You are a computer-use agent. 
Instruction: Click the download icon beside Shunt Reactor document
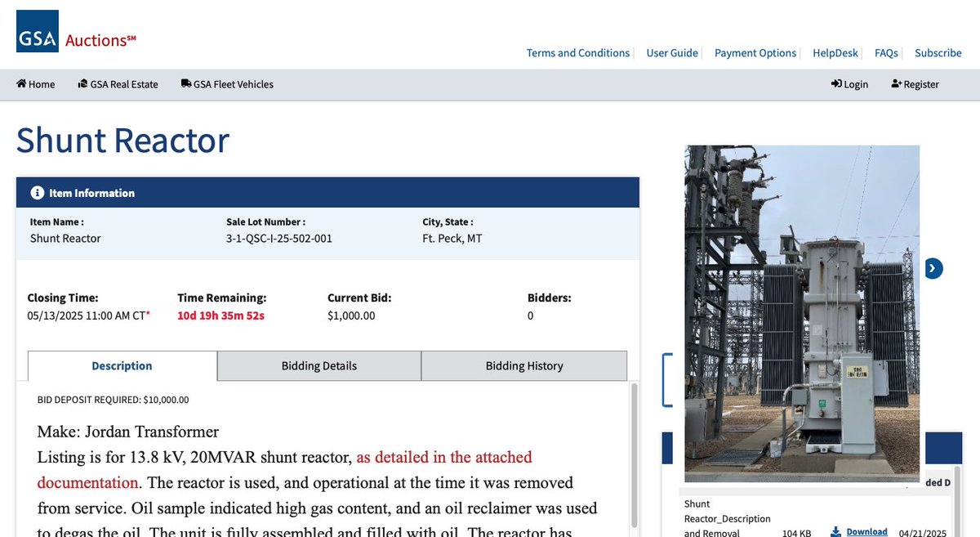pyautogui.click(x=835, y=532)
